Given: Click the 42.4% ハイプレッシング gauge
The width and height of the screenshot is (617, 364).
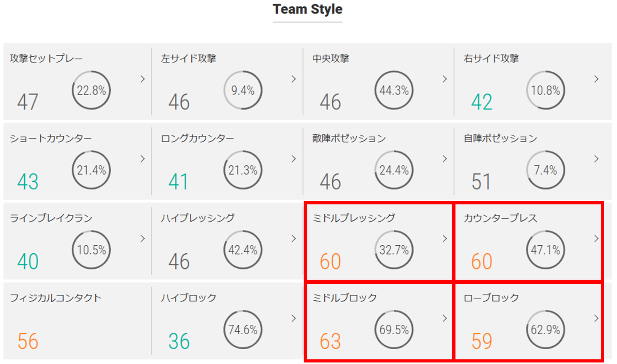Looking at the screenshot, I should [243, 250].
